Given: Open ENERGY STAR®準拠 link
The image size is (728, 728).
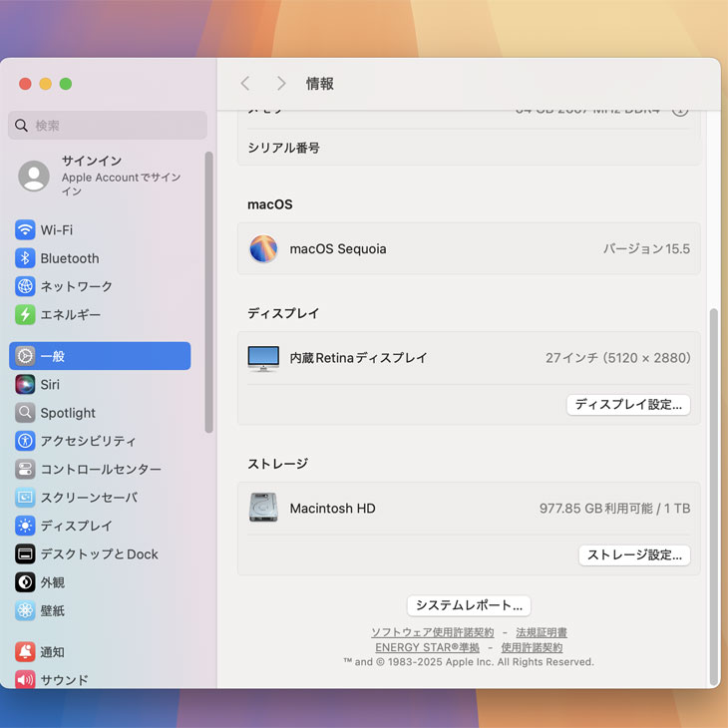Looking at the screenshot, I should pyautogui.click(x=427, y=647).
